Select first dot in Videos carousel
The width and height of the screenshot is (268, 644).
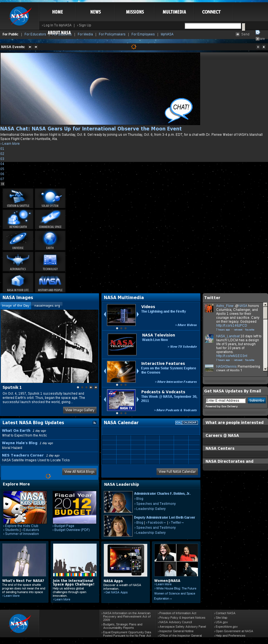pos(117,328)
